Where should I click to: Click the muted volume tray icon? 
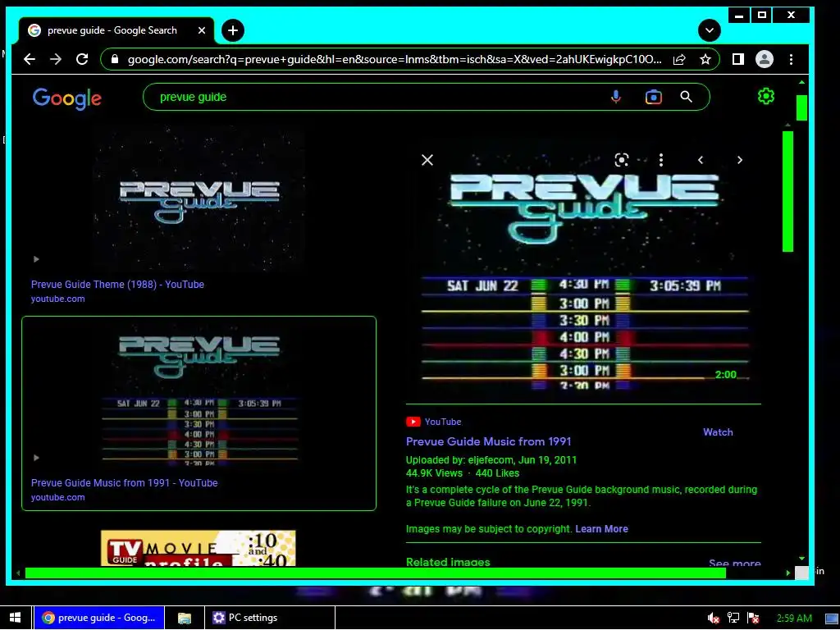(x=713, y=618)
